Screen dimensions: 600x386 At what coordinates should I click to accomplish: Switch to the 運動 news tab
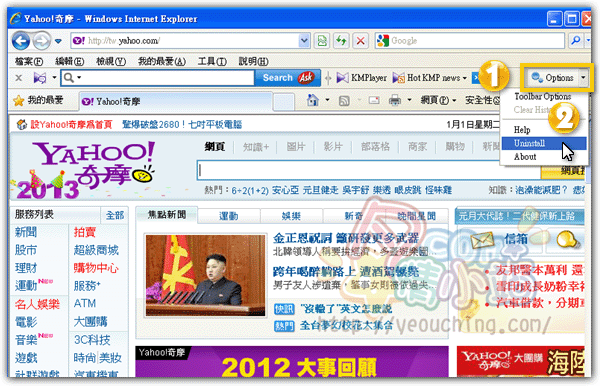tap(229, 216)
